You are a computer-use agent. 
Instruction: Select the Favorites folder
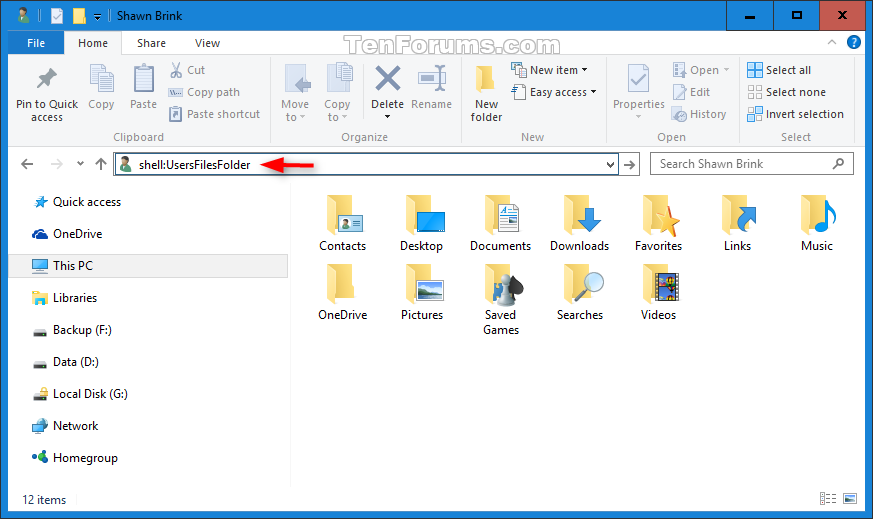click(x=659, y=223)
